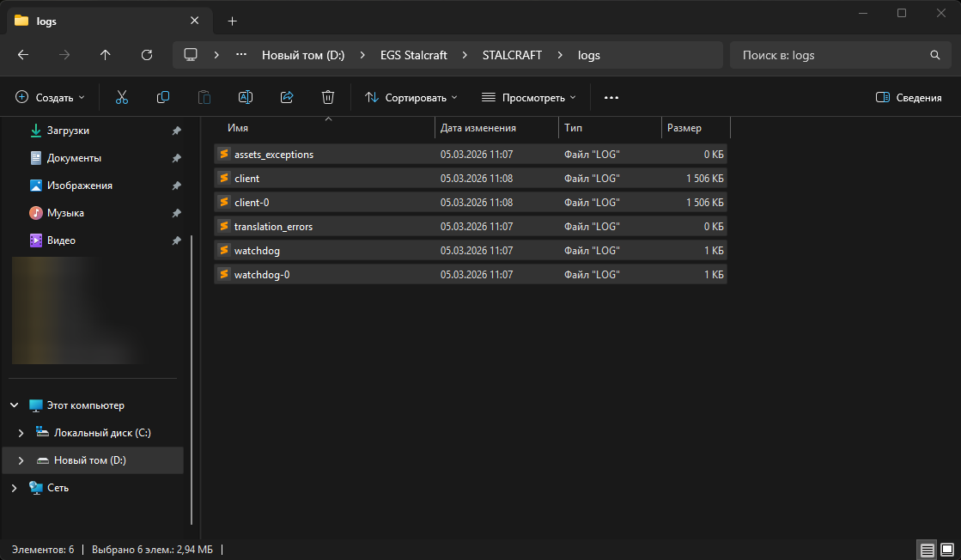The height and width of the screenshot is (560, 961).
Task: Switch to large thumbnails view layout
Action: tap(946, 550)
